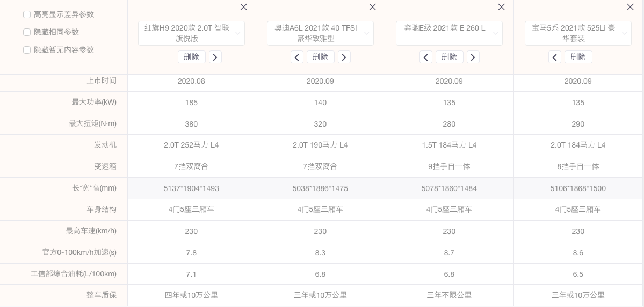Shift the 奔驰E级 column left with the arrow
This screenshot has width=644, height=307.
click(x=426, y=57)
